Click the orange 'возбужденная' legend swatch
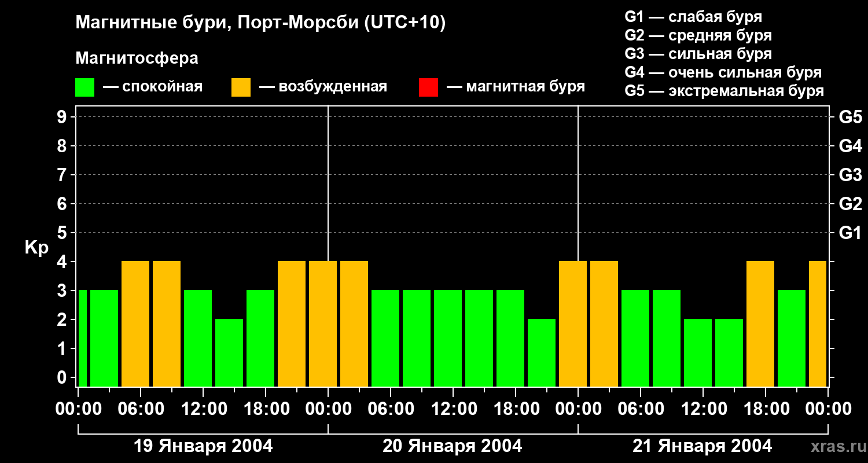The image size is (868, 463). click(241, 87)
